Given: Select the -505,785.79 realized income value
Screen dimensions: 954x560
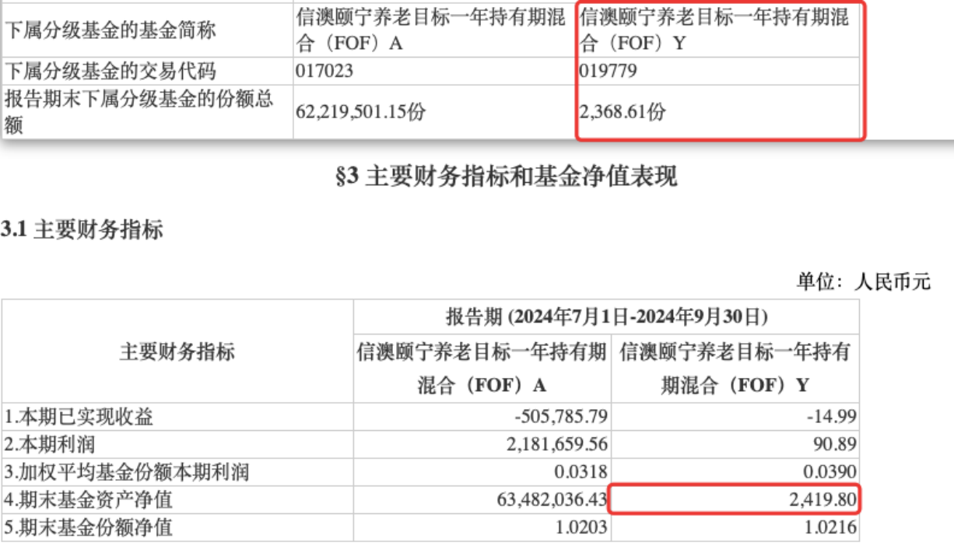Looking at the screenshot, I should click(x=560, y=417).
